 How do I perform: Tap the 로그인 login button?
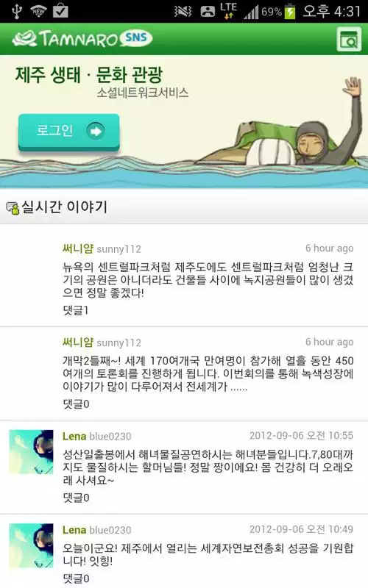click(x=69, y=132)
